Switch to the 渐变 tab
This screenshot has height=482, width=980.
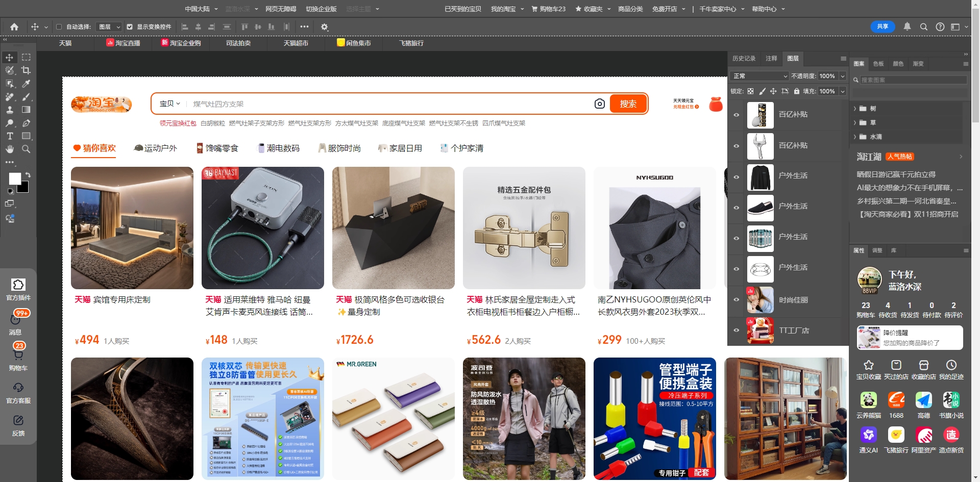click(918, 64)
